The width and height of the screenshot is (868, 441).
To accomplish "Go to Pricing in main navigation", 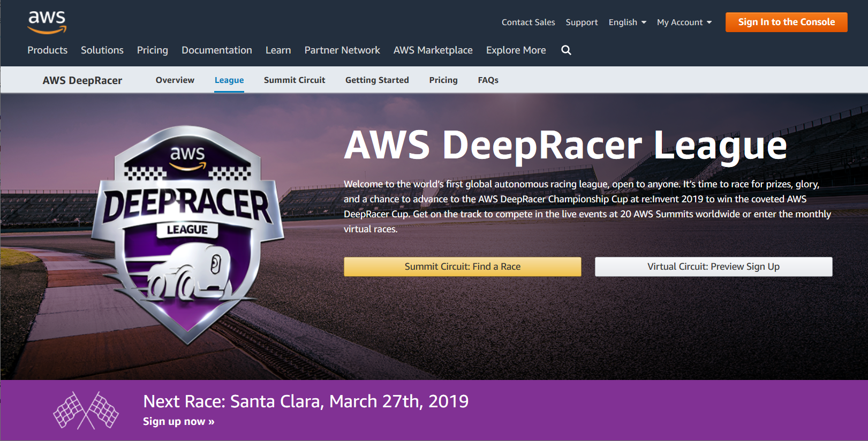I will [153, 50].
